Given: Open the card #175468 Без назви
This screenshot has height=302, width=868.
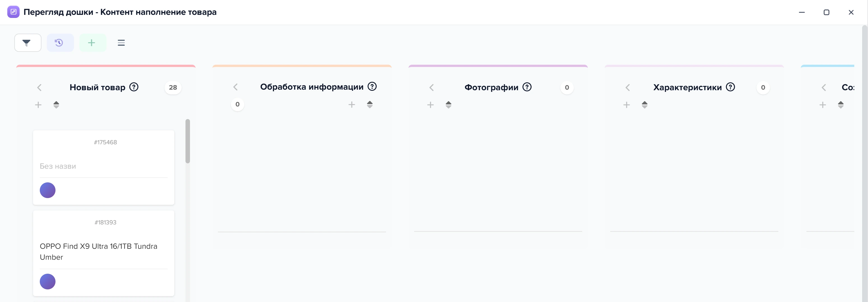Looking at the screenshot, I should coord(103,168).
